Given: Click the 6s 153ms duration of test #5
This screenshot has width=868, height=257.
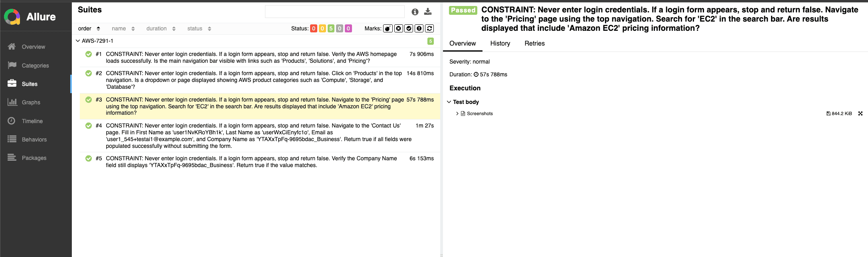Looking at the screenshot, I should tap(422, 158).
